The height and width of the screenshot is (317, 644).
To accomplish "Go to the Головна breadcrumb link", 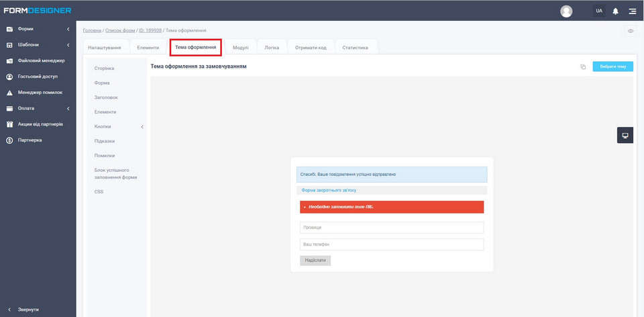I will coord(92,30).
